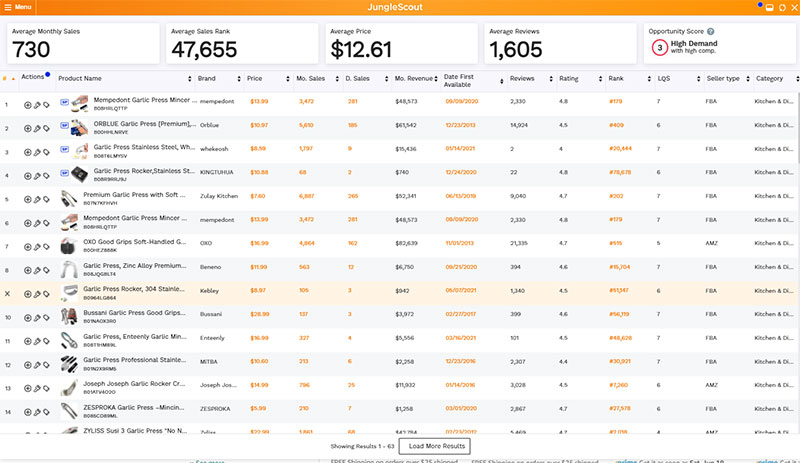Click the Average Price $12.61 card
The width and height of the screenshot is (800, 463).
(x=402, y=43)
